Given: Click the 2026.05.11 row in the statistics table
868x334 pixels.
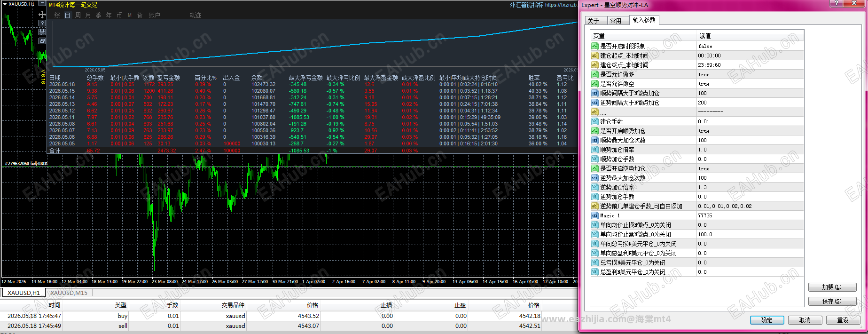Looking at the screenshot, I should [312, 118].
